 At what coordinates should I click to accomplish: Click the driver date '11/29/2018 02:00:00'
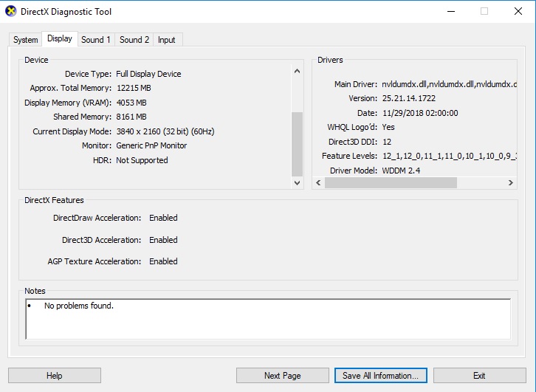click(x=420, y=113)
